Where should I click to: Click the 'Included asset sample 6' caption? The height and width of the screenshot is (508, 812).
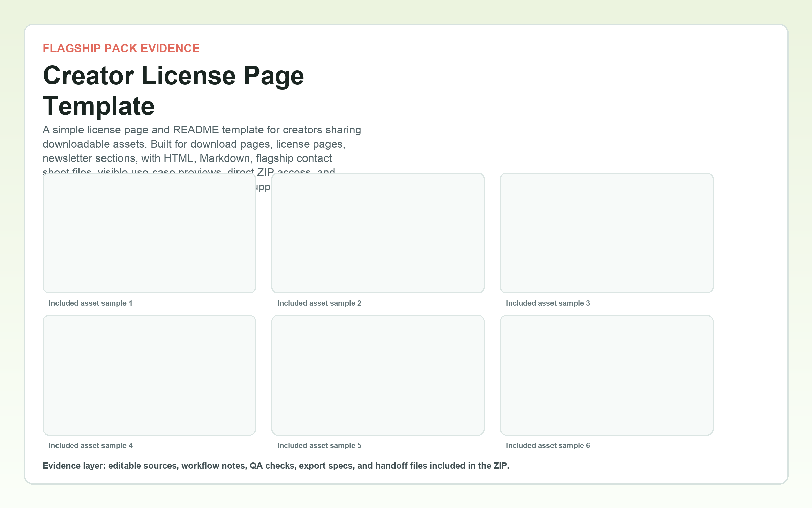(x=548, y=446)
